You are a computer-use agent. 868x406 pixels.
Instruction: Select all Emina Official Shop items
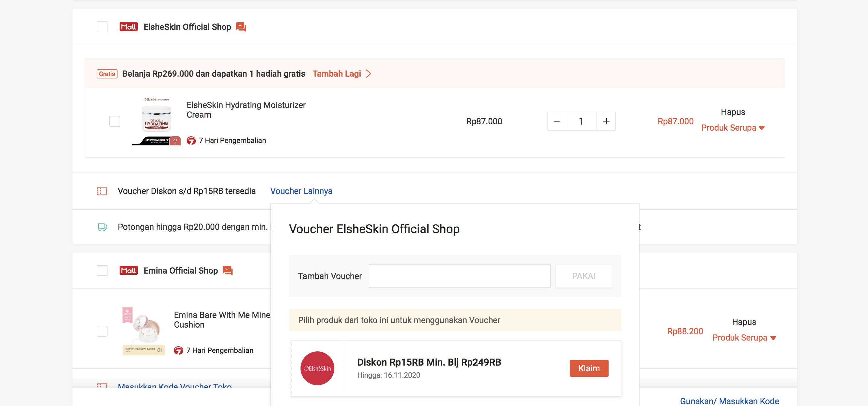pyautogui.click(x=102, y=271)
